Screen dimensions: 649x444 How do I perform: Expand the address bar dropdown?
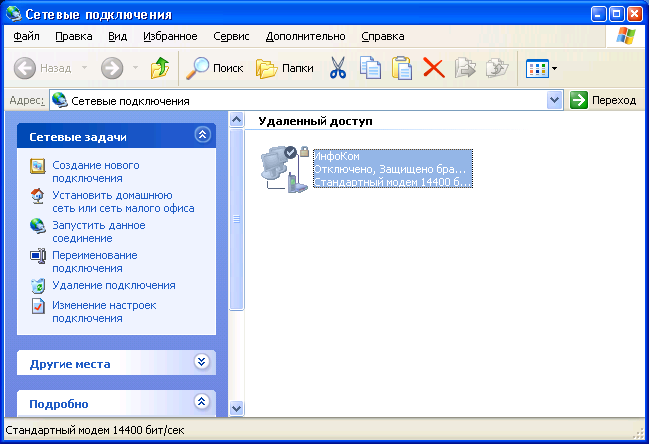click(x=554, y=100)
